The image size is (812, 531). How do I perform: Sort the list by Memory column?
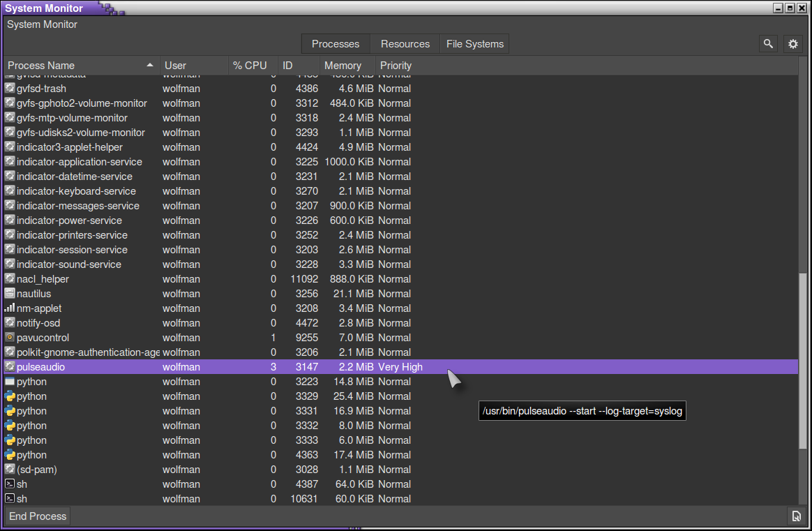coord(342,66)
